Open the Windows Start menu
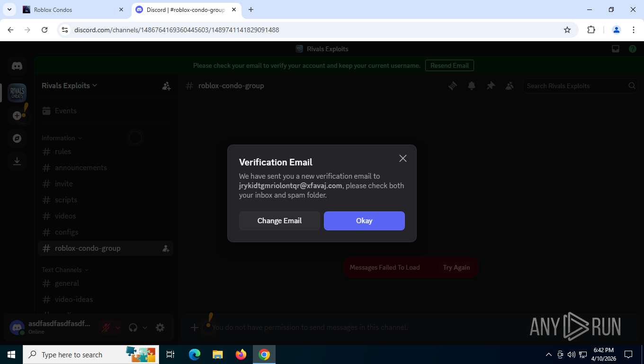644x364 pixels. click(11, 355)
